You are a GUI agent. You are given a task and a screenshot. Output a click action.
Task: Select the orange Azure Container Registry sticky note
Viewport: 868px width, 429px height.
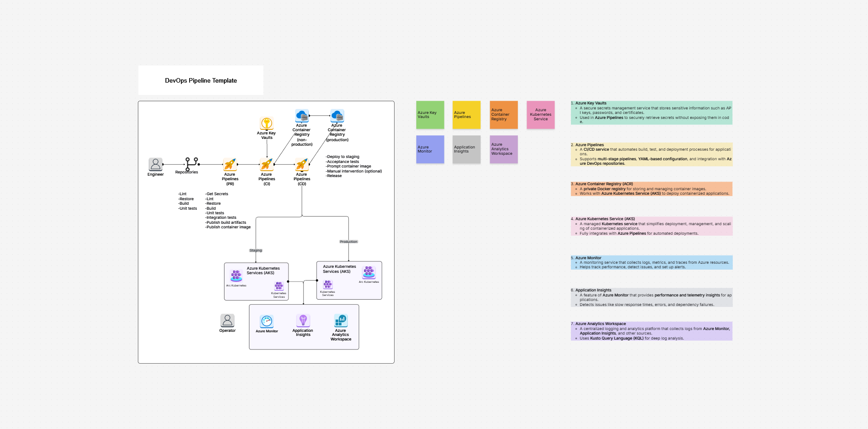[x=504, y=115]
